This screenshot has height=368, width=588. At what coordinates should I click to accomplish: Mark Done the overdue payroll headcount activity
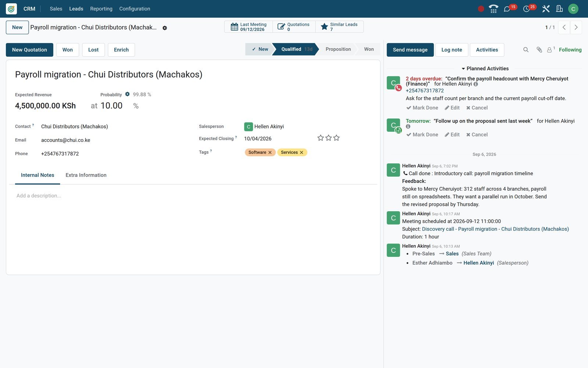coord(422,108)
